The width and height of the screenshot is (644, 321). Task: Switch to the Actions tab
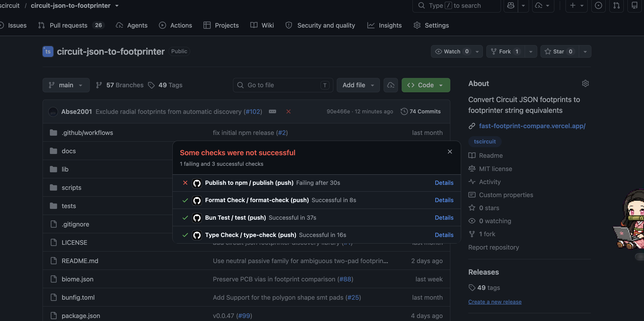(175, 25)
